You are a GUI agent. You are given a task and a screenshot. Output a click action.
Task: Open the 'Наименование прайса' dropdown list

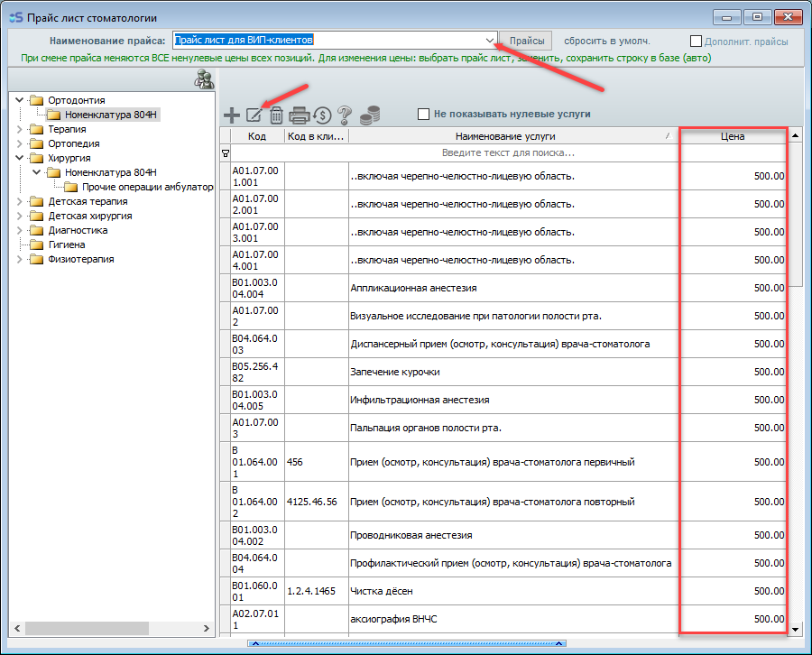491,41
